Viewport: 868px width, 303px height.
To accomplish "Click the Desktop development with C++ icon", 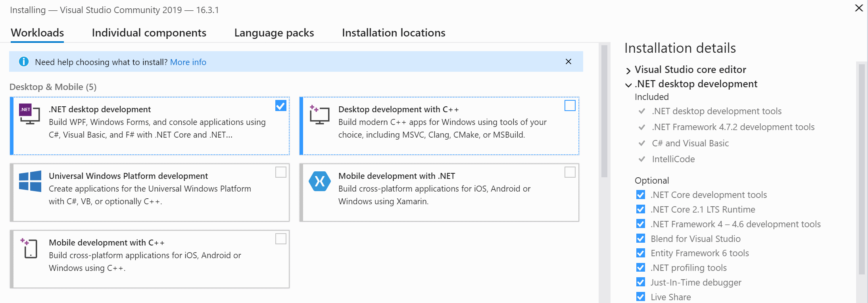I will tap(319, 115).
